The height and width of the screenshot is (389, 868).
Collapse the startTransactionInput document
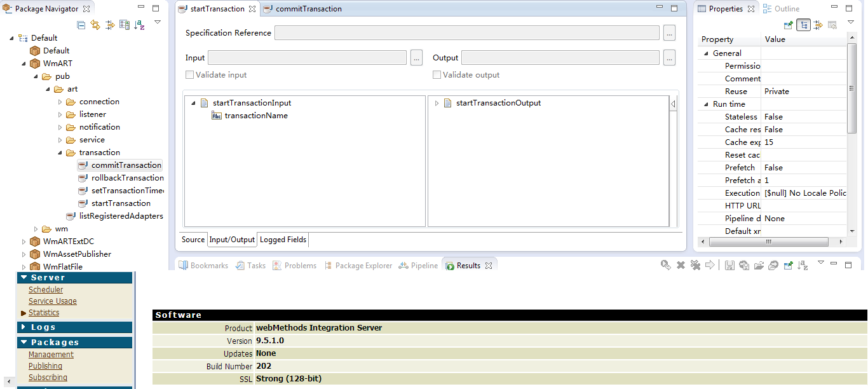pos(193,103)
